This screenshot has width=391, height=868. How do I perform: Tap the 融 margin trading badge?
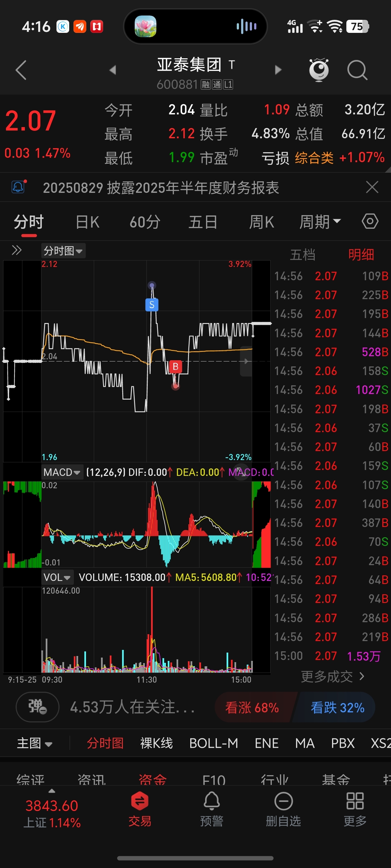(x=205, y=84)
